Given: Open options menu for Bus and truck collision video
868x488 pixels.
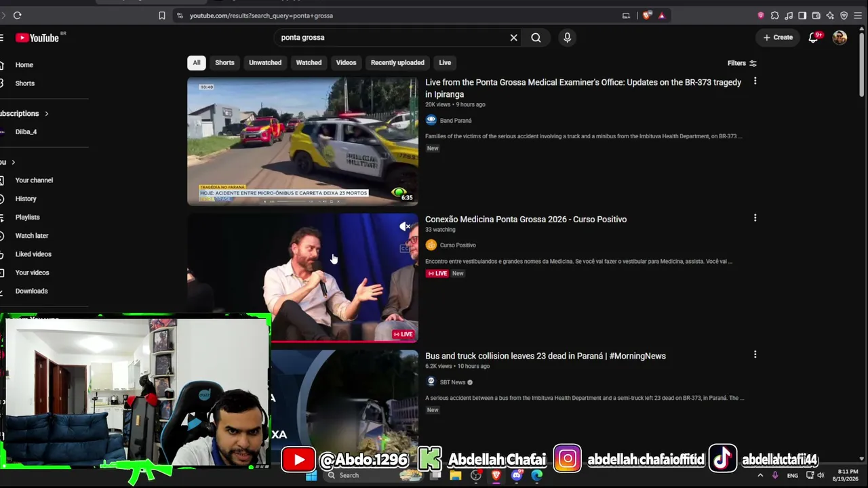Looking at the screenshot, I should (x=755, y=354).
